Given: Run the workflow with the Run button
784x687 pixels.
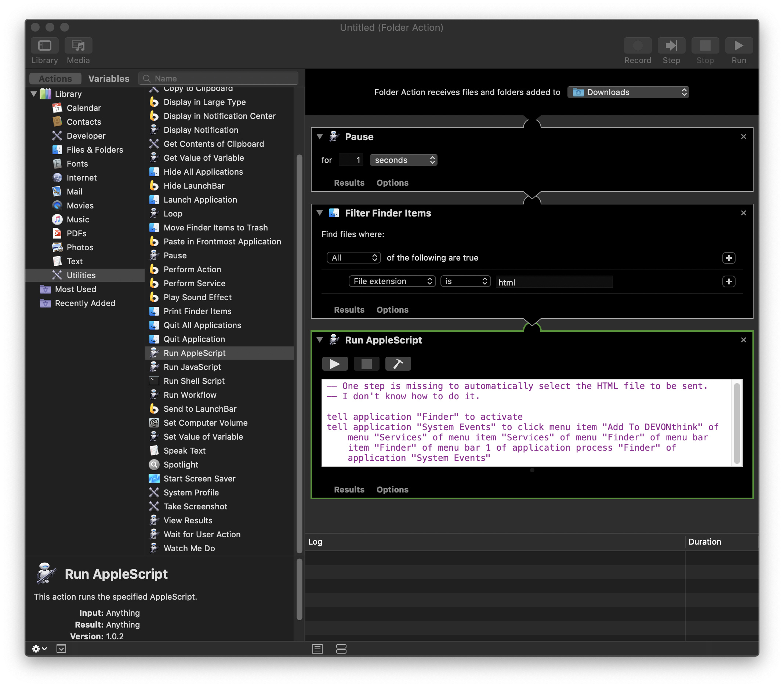Looking at the screenshot, I should click(738, 46).
